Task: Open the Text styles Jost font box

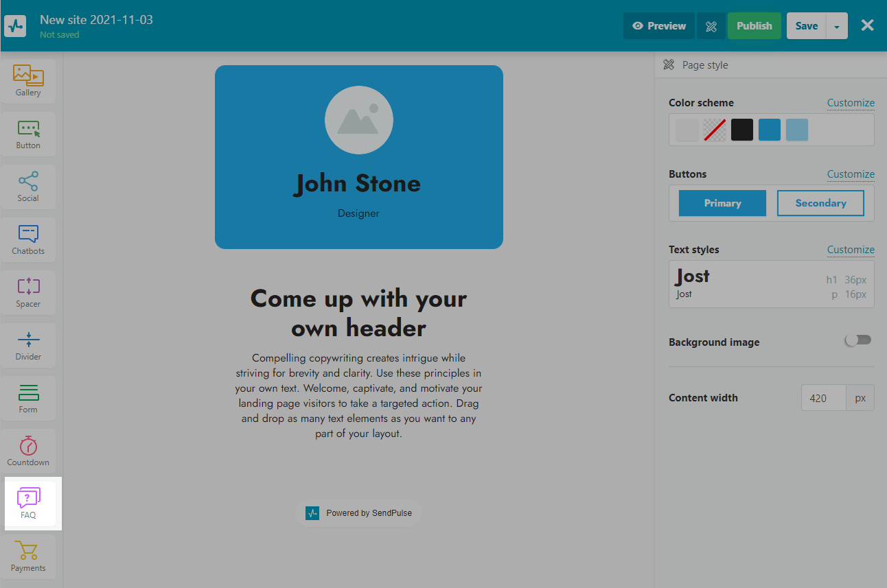Action: [771, 284]
